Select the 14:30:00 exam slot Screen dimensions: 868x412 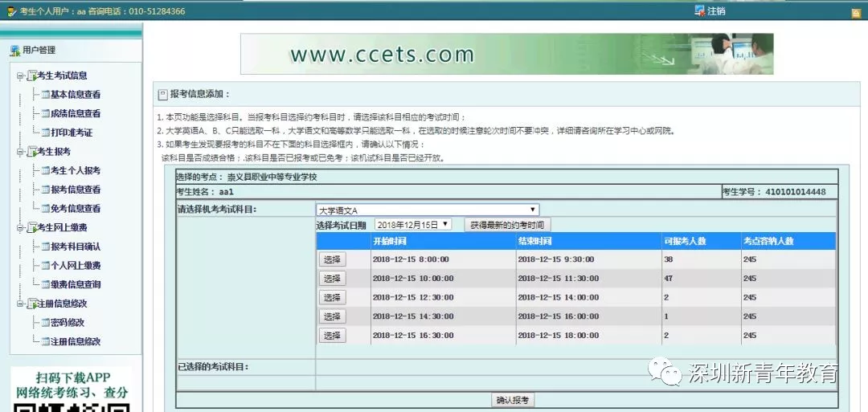tap(332, 316)
